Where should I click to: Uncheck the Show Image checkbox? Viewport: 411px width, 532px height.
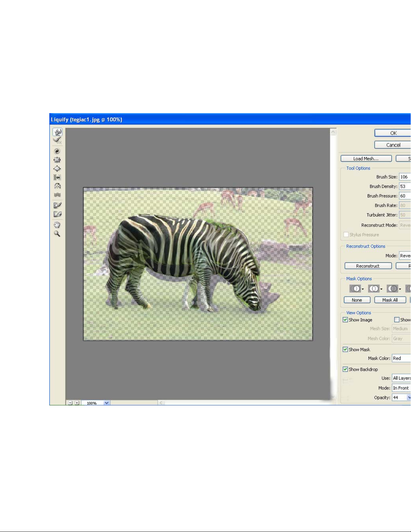tap(345, 320)
